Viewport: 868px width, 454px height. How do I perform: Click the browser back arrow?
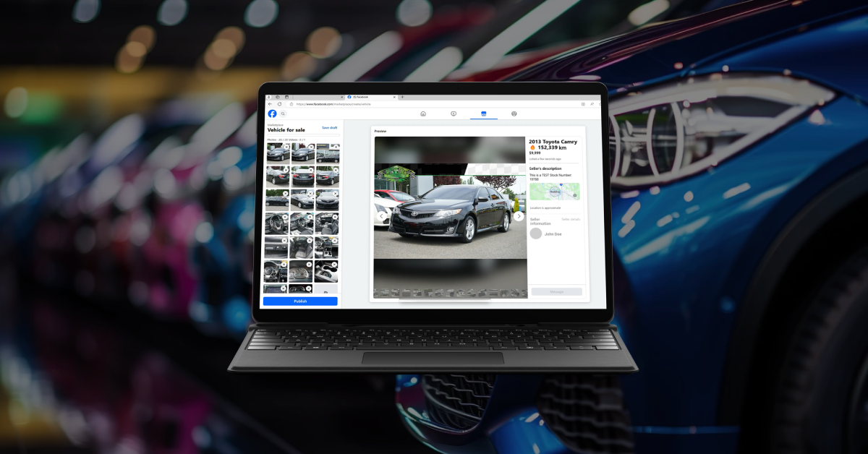click(271, 104)
